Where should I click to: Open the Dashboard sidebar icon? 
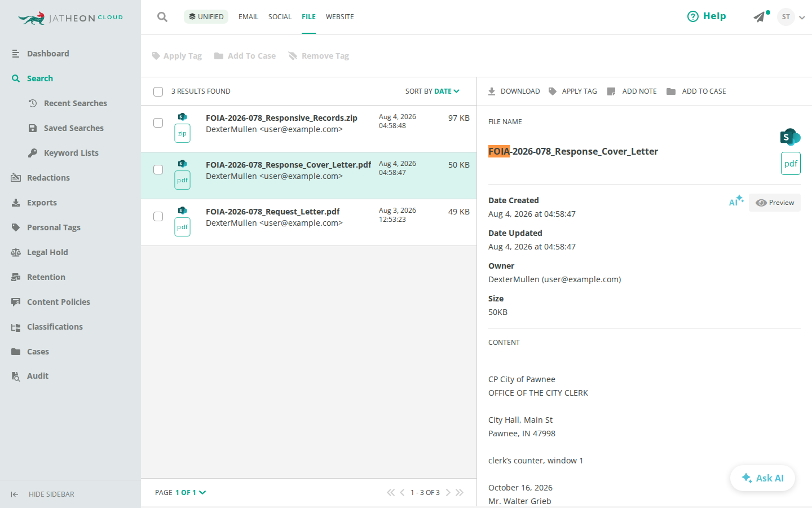point(16,54)
